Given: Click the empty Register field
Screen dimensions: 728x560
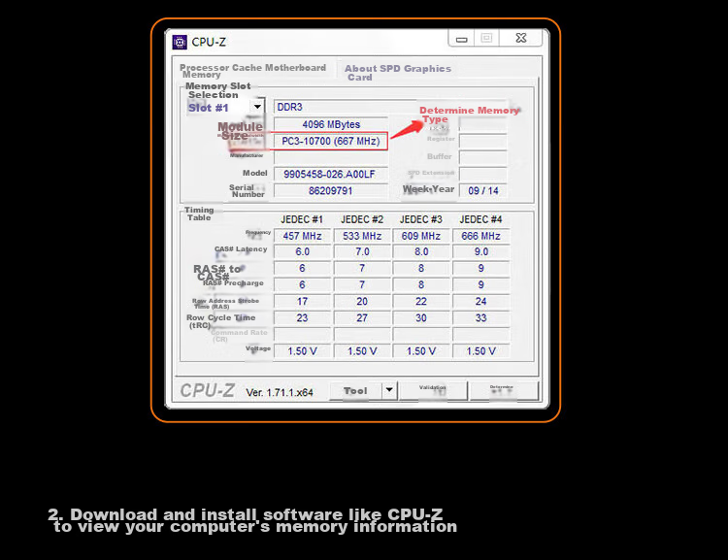Looking at the screenshot, I should 482,140.
